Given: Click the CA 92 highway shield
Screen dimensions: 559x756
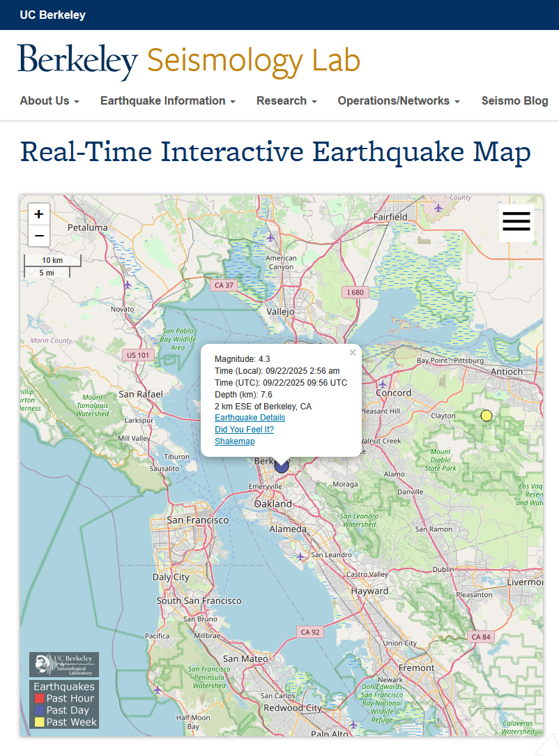Looking at the screenshot, I should 310,632.
